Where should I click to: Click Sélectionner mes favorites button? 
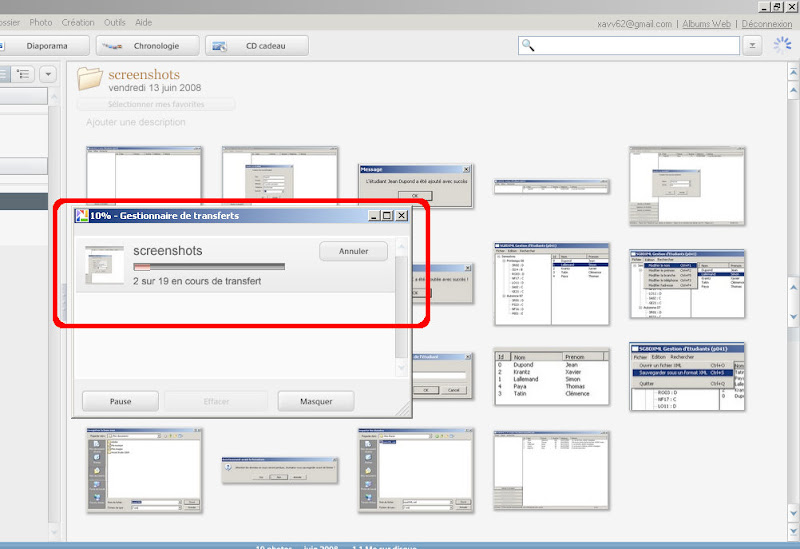coord(156,104)
